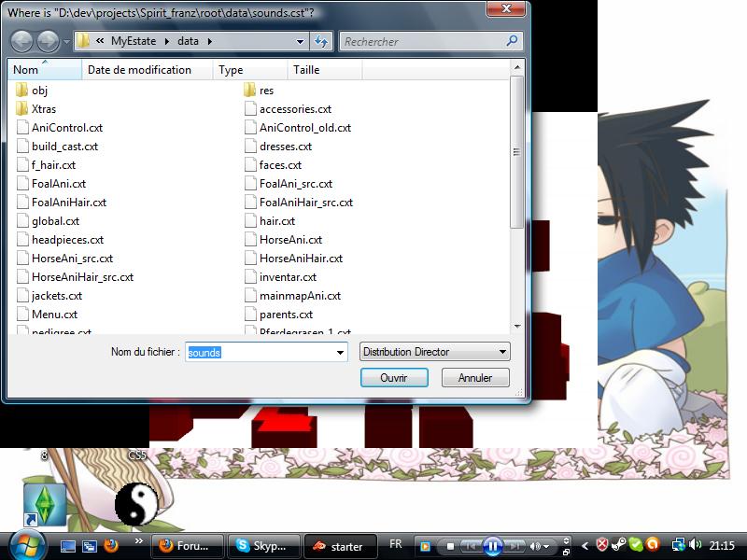The height and width of the screenshot is (560, 747).
Task: Click the Ouvrir button
Action: tap(394, 378)
